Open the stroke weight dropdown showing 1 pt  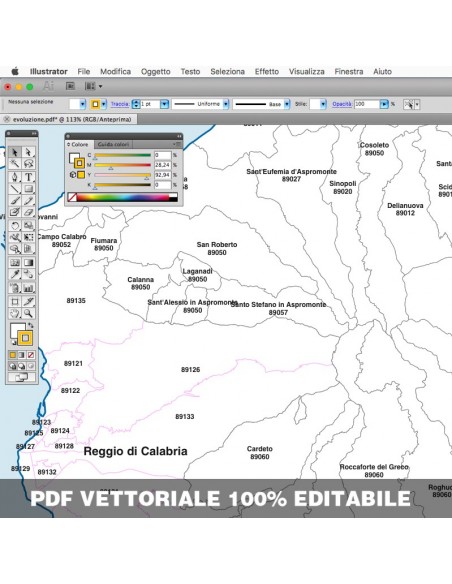(x=164, y=104)
